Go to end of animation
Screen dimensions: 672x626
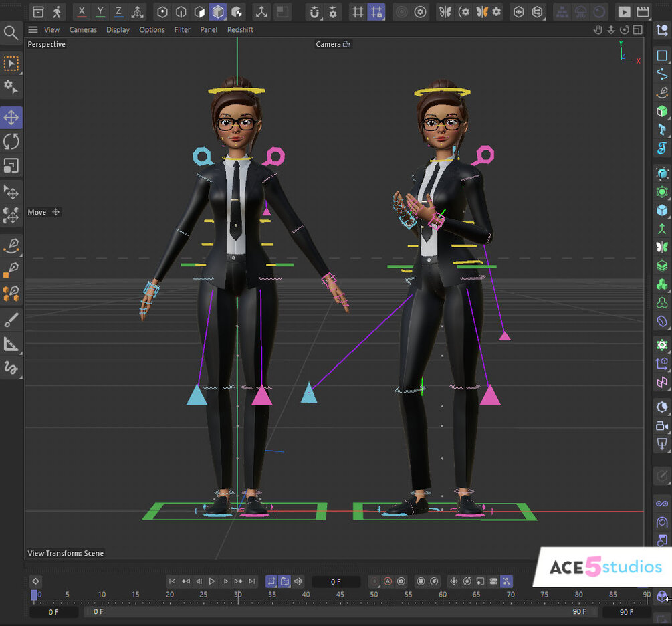click(x=251, y=581)
